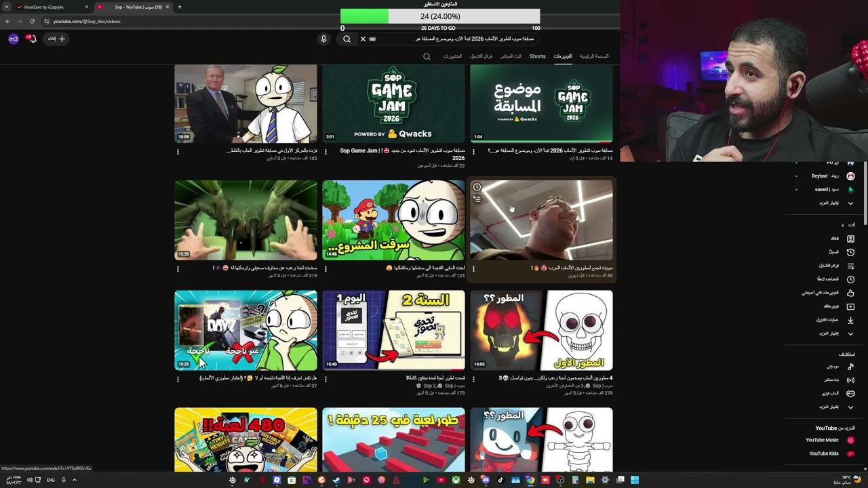Open Your channel (قناتك) in the sidebar
Viewport: 868px width, 488px height.
point(842,239)
